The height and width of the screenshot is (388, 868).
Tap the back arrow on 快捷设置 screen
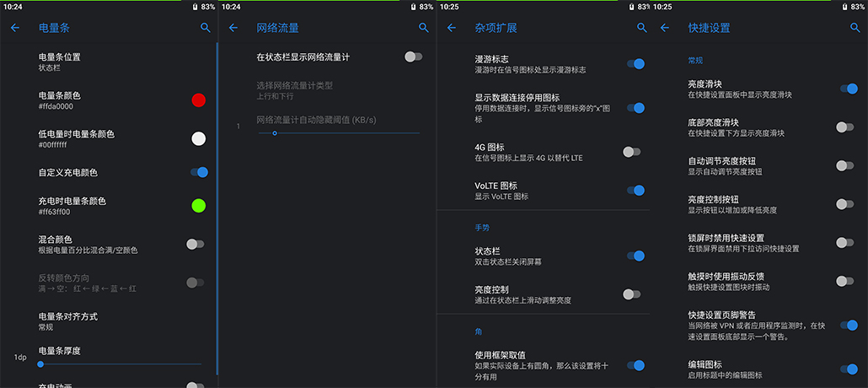click(x=664, y=28)
